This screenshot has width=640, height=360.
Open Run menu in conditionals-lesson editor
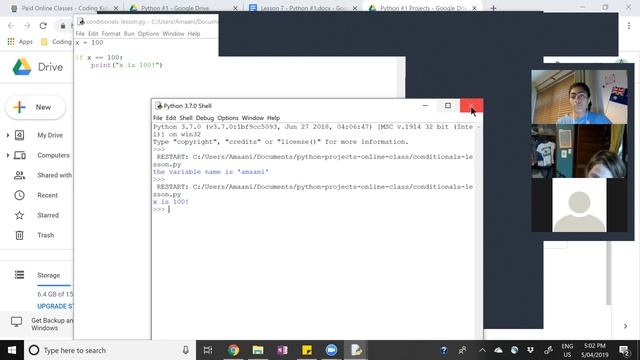129,34
